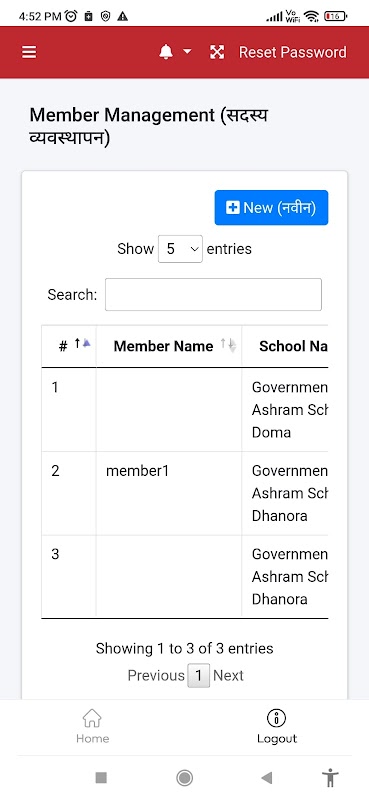This screenshot has height=800, width=369.
Task: Tap the Android back triangle button
Action: tap(266, 778)
